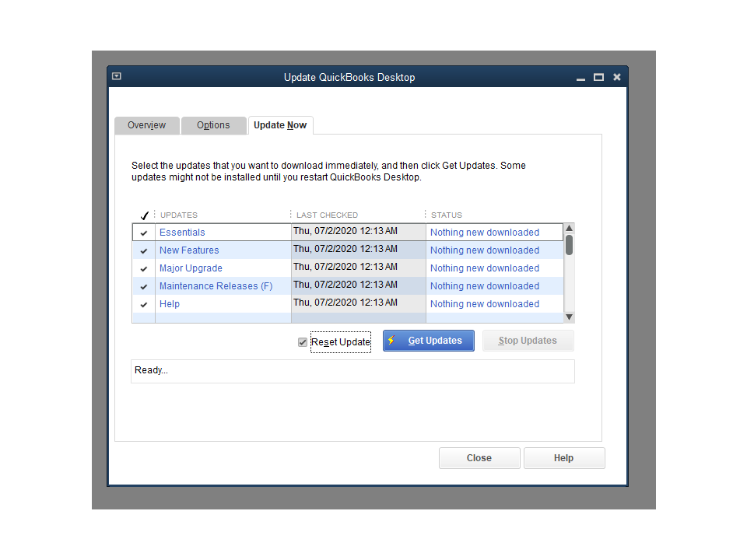747x560 pixels.
Task: Switch to the Options tab
Action: click(213, 125)
